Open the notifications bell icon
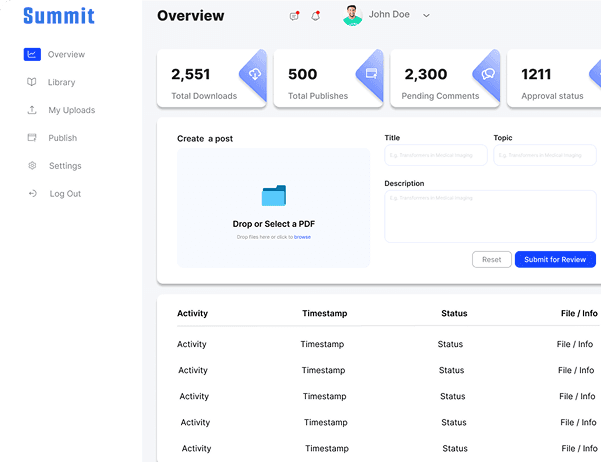The height and width of the screenshot is (462, 601). pyautogui.click(x=316, y=16)
